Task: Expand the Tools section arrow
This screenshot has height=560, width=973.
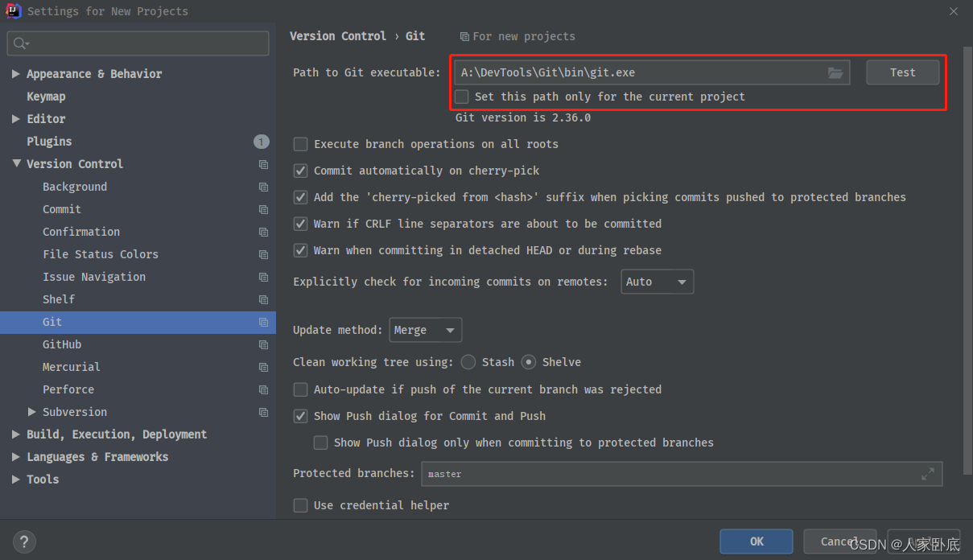Action: click(x=16, y=480)
